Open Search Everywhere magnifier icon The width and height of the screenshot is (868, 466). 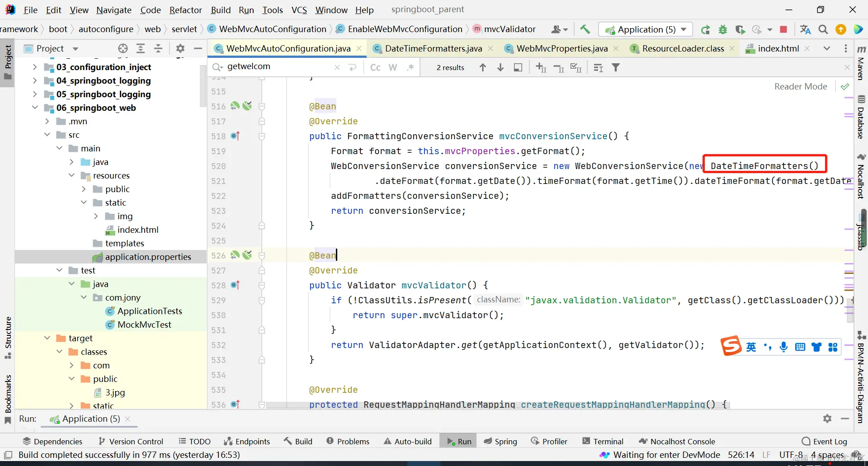823,29
